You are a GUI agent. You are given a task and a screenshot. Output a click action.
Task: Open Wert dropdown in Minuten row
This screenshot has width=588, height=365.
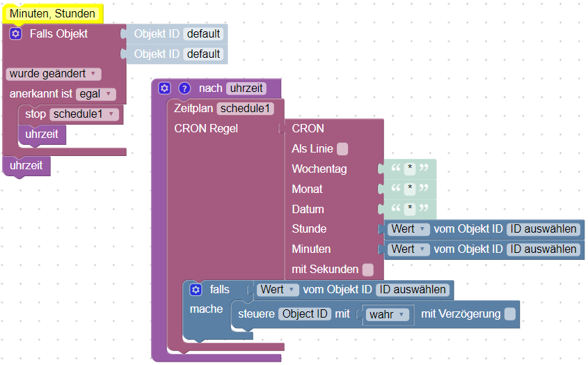point(408,249)
